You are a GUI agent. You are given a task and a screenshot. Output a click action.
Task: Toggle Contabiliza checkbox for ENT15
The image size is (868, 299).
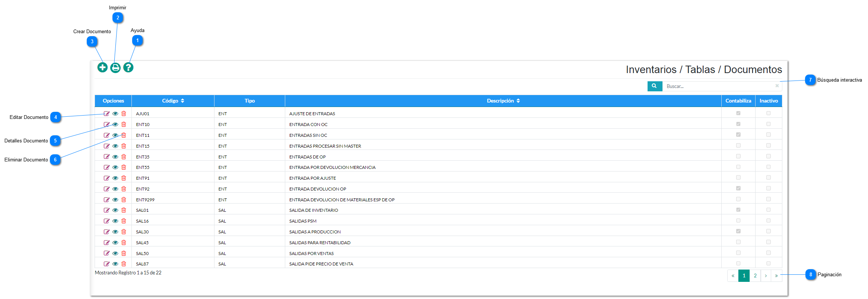738,146
